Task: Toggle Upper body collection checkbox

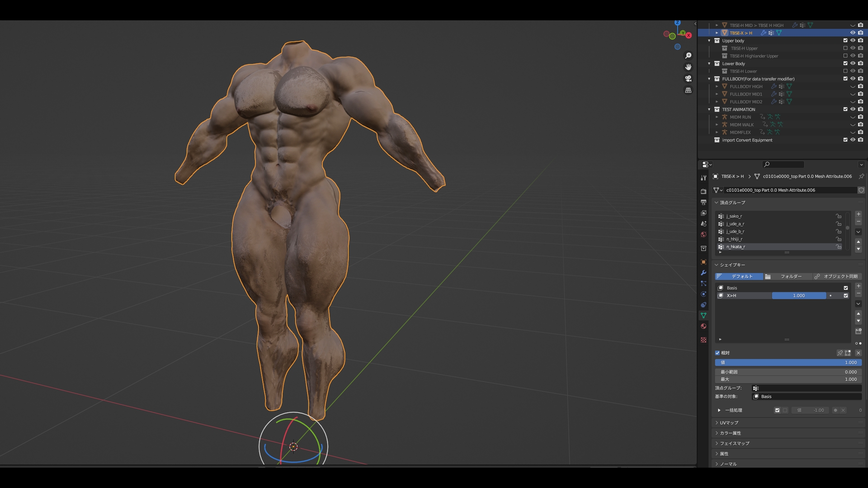Action: (845, 41)
